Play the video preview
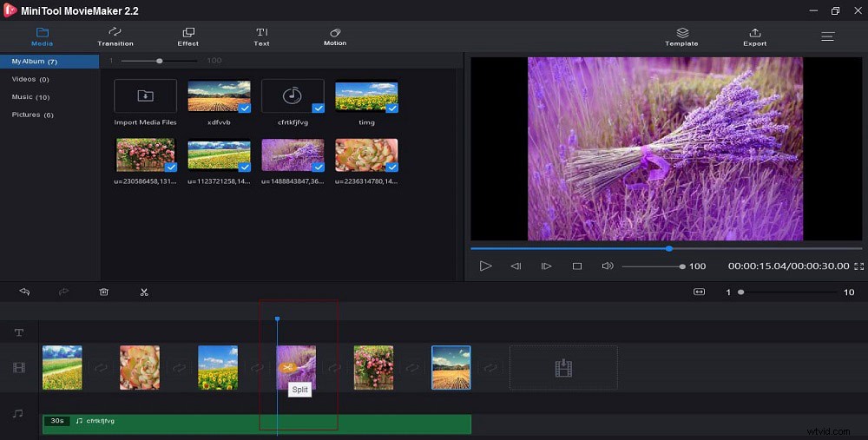 coord(485,266)
